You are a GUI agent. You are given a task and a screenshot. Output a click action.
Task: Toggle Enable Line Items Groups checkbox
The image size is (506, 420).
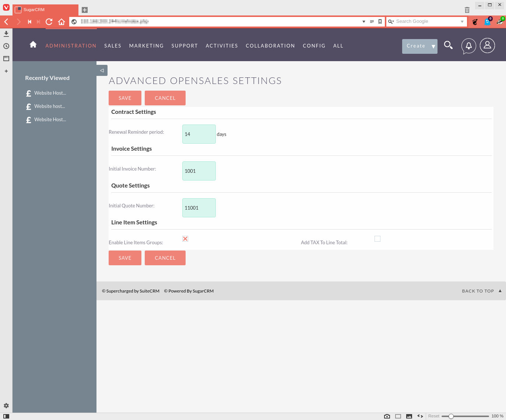[185, 239]
